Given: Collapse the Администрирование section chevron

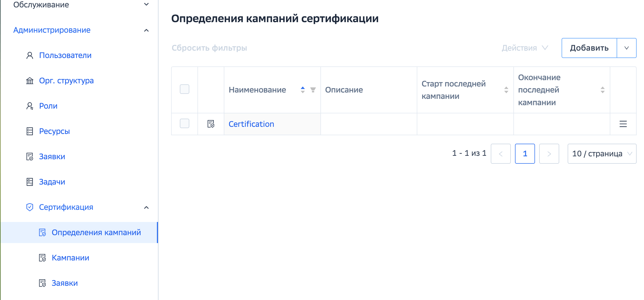Looking at the screenshot, I should point(147,30).
